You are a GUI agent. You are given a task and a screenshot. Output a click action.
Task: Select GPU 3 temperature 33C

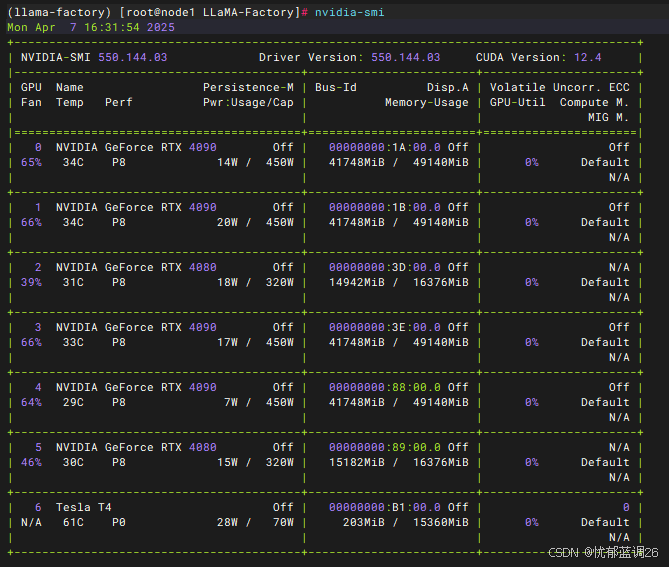pyautogui.click(x=73, y=343)
